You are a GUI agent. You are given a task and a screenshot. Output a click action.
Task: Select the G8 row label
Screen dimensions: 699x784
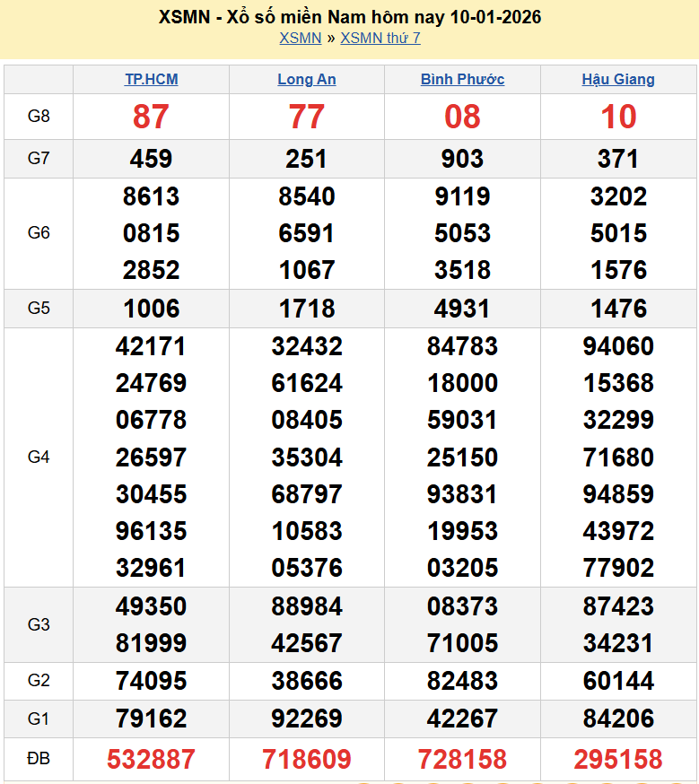tap(39, 117)
